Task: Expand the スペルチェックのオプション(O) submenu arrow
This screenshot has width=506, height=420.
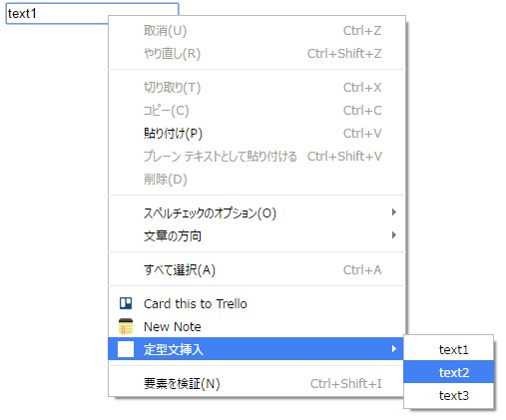Action: point(394,212)
